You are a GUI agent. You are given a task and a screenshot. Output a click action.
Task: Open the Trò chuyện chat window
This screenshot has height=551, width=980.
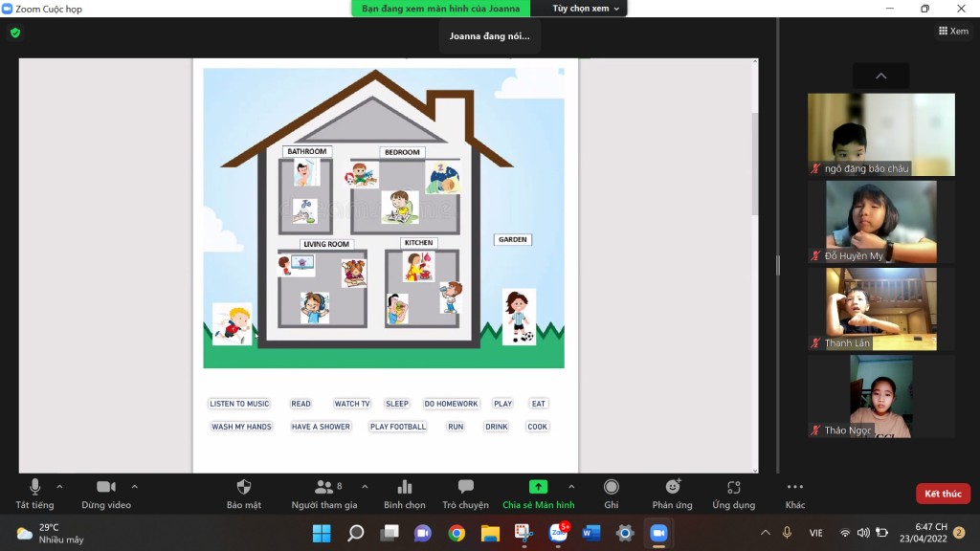click(465, 487)
